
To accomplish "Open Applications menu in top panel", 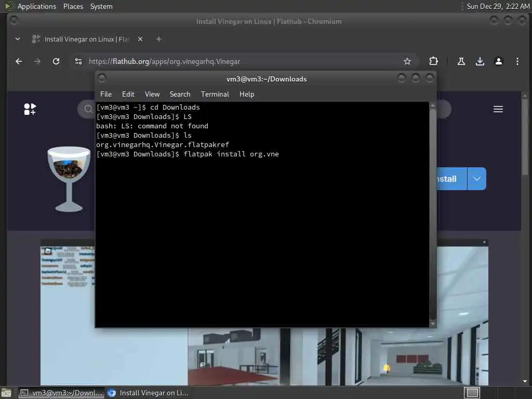I will pyautogui.click(x=37, y=6).
